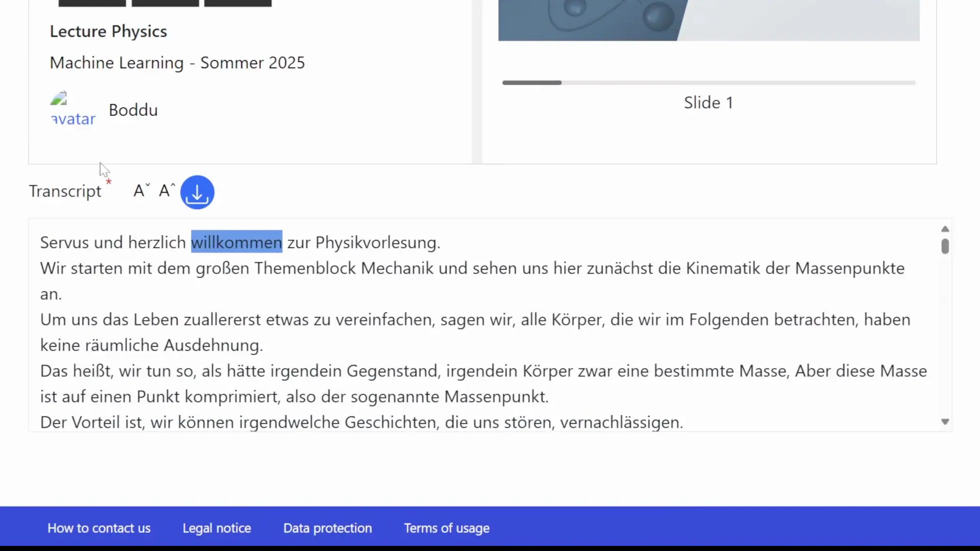Download the transcript with blue button
Viewport: 980px width, 551px height.
(197, 192)
